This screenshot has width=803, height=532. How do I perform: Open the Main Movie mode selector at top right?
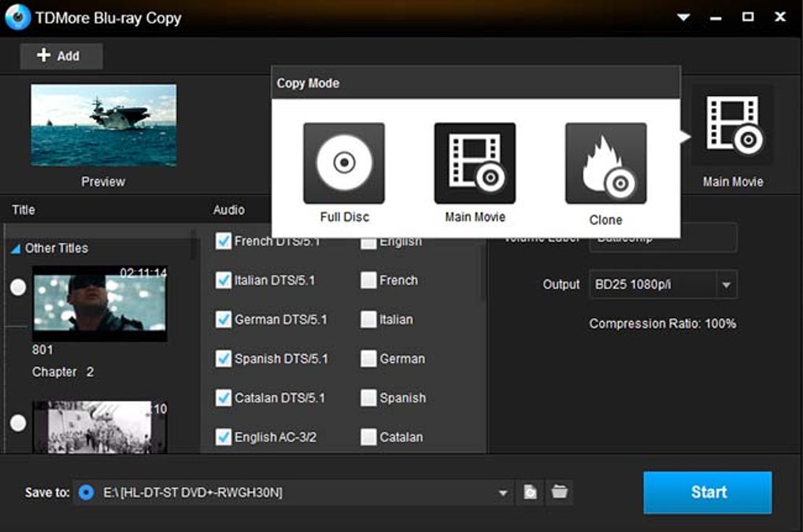pyautogui.click(x=733, y=125)
